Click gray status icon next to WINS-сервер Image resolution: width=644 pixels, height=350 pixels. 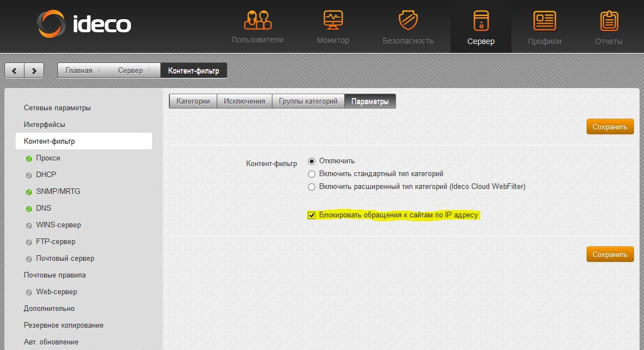click(29, 226)
